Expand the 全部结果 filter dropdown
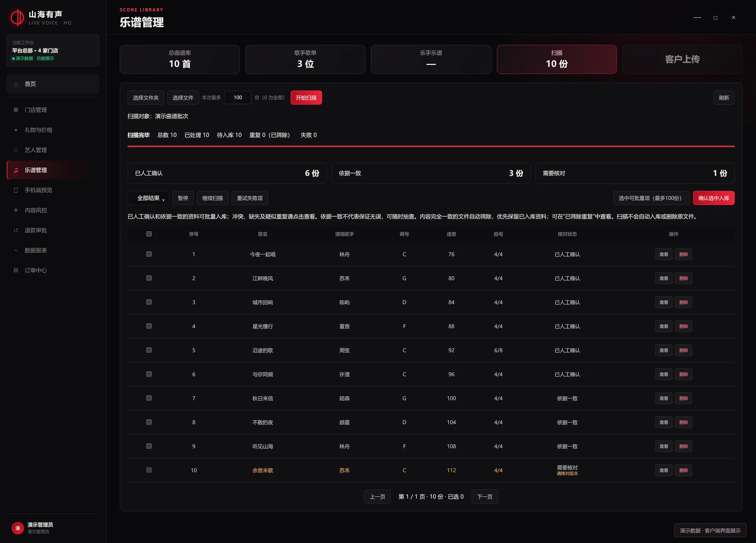 [x=148, y=198]
